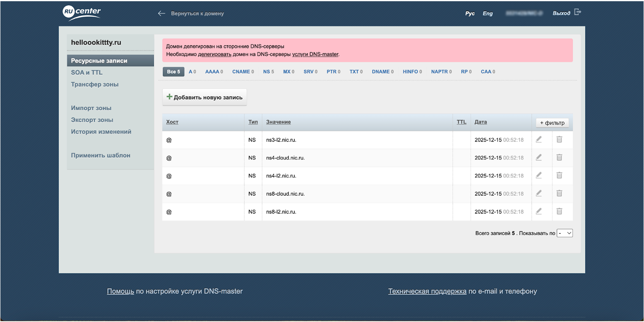Edit the ns3-l2.nic.ru. record
Image resolution: width=644 pixels, height=322 pixels.
[539, 140]
